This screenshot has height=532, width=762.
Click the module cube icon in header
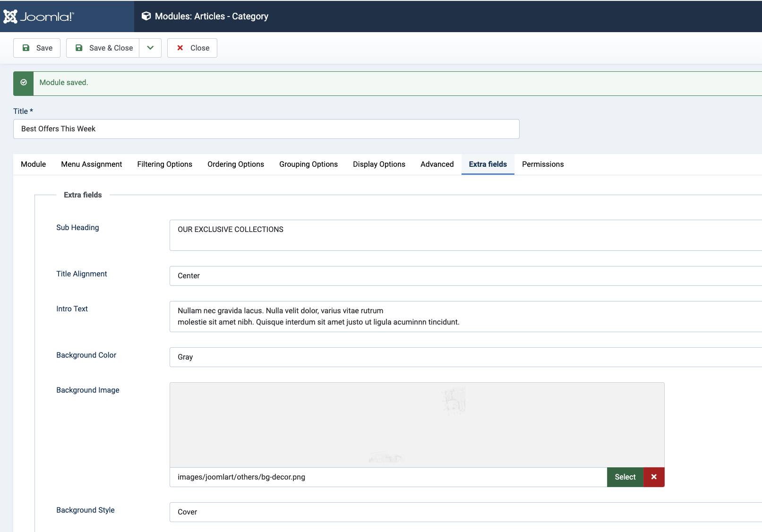[x=146, y=16]
